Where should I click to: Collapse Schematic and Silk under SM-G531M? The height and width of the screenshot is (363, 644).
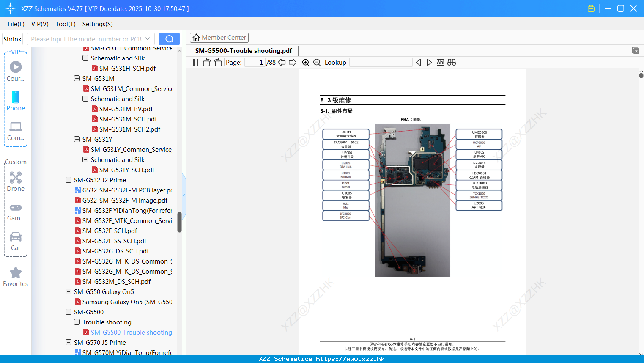85,99
